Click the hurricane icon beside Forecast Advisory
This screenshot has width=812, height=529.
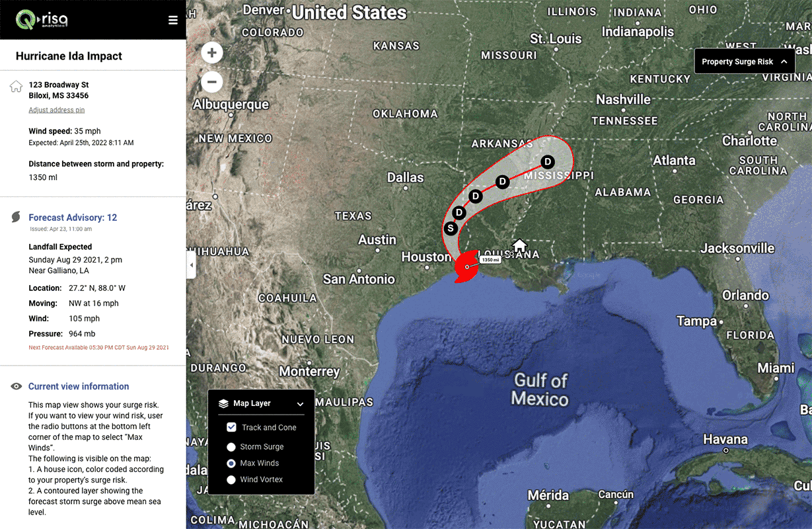click(x=17, y=217)
